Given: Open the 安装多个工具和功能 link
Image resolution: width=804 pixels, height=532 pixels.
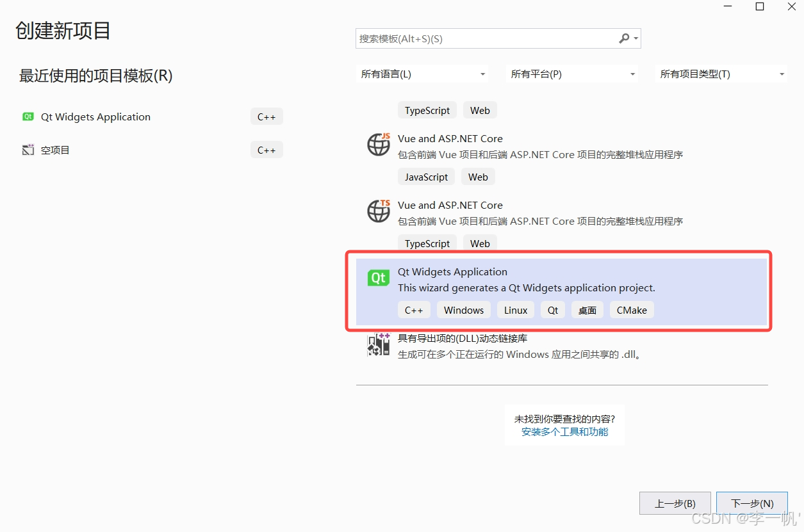Looking at the screenshot, I should [564, 431].
